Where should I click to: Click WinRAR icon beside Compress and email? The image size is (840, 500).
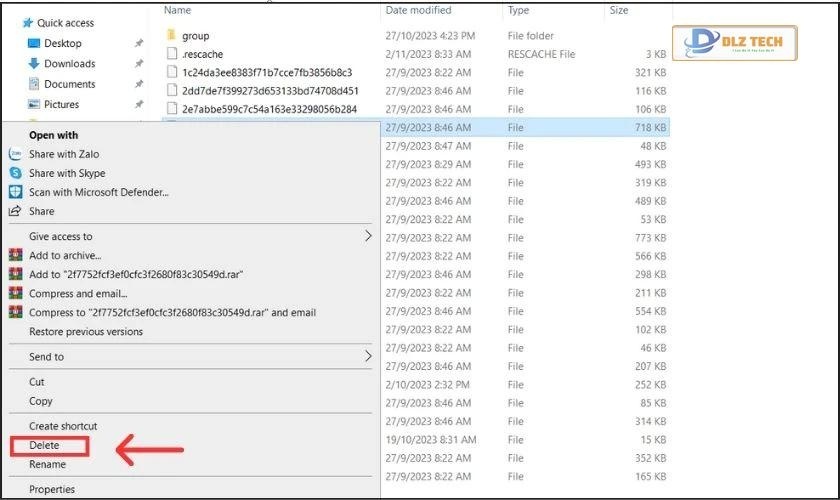click(16, 293)
